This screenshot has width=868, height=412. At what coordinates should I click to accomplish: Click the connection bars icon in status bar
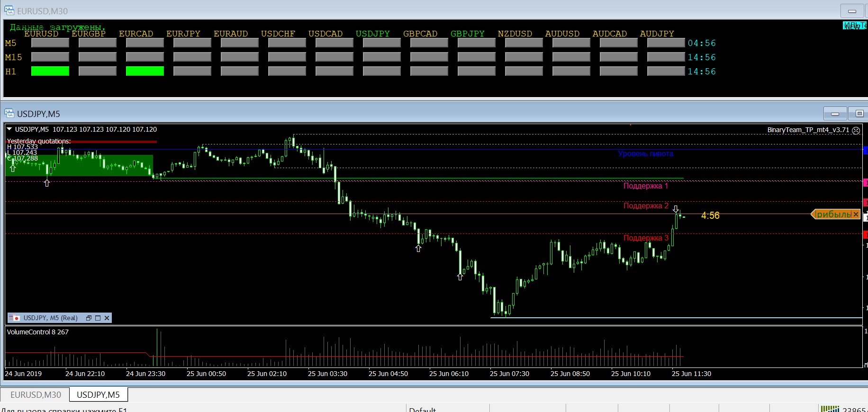[830, 409]
